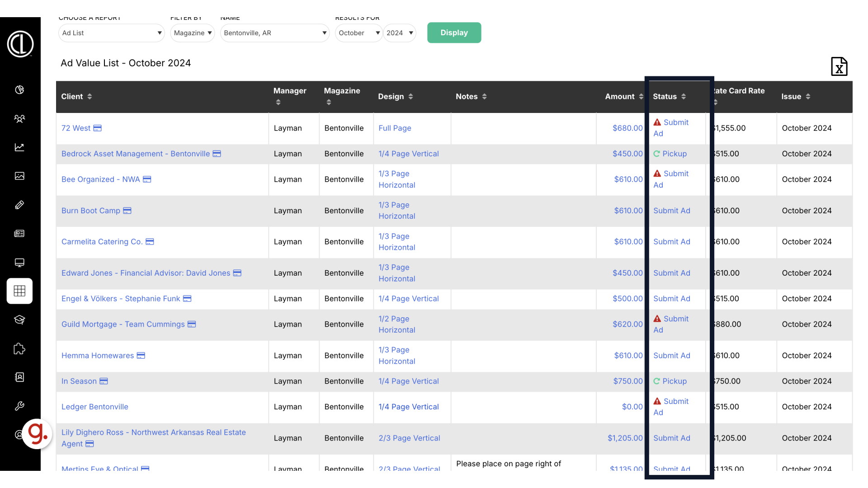The height and width of the screenshot is (488, 868).
Task: Open the Ad List report dropdown
Action: [112, 33]
